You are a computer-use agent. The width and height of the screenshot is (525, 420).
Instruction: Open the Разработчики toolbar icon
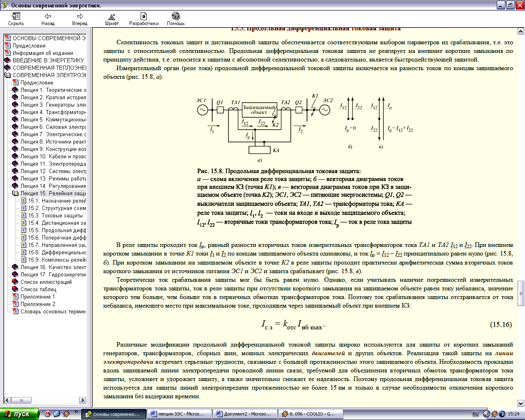(144, 19)
